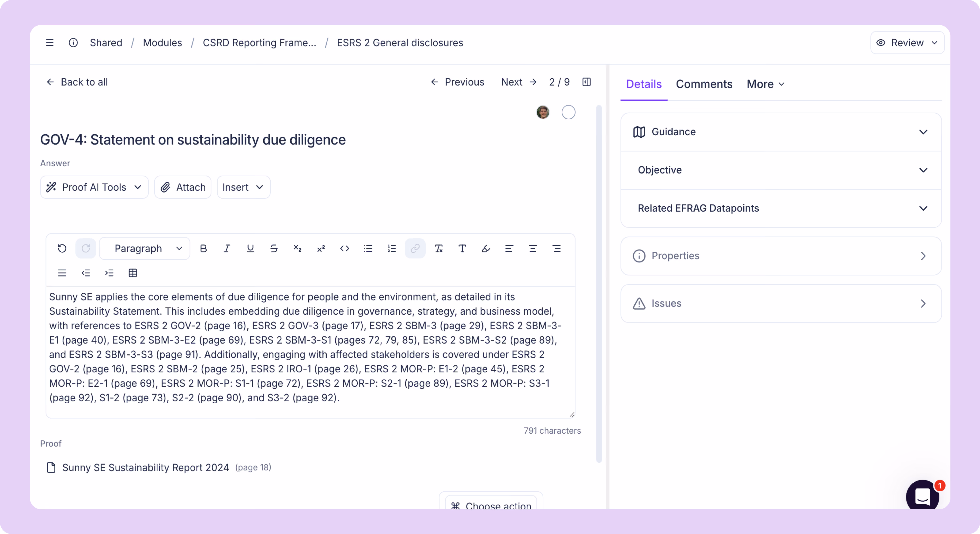The image size is (980, 534).
Task: Switch to the Comments tab
Action: click(x=704, y=84)
